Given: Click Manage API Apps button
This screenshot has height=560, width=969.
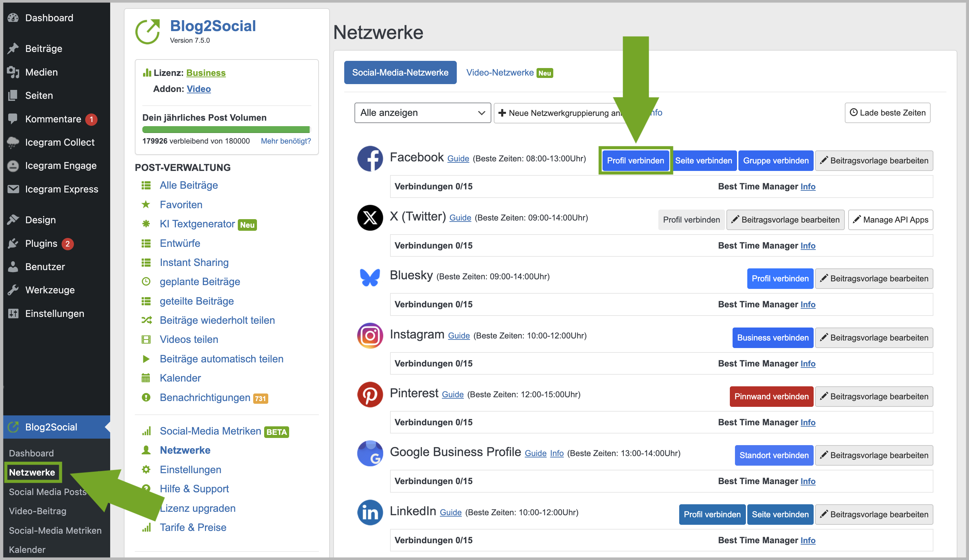Looking at the screenshot, I should [x=891, y=220].
